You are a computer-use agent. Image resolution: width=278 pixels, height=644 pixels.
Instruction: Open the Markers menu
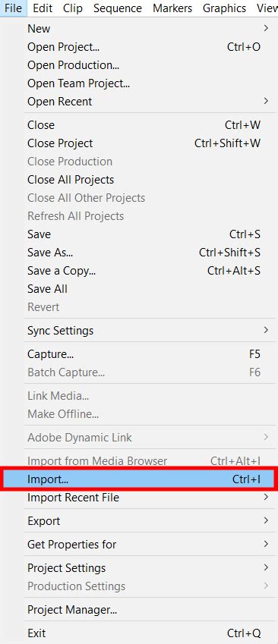[172, 8]
